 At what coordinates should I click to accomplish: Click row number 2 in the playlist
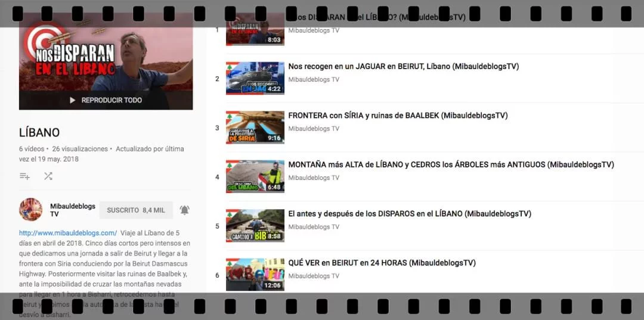[217, 79]
